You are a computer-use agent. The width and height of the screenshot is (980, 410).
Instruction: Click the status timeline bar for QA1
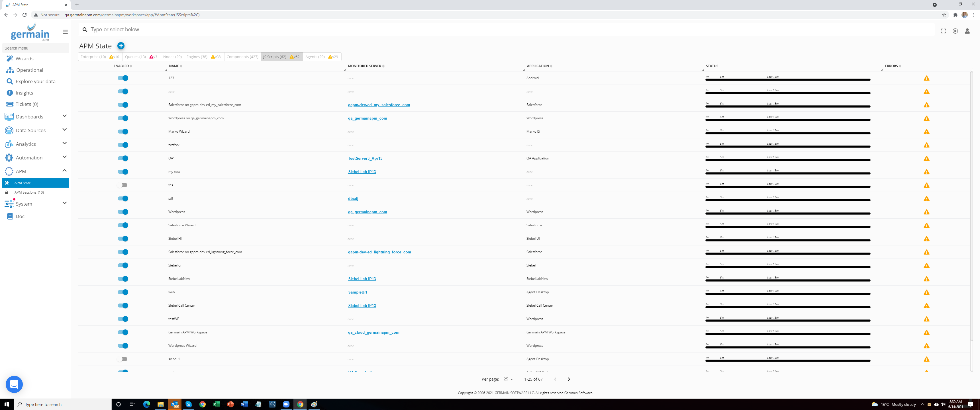787,160
